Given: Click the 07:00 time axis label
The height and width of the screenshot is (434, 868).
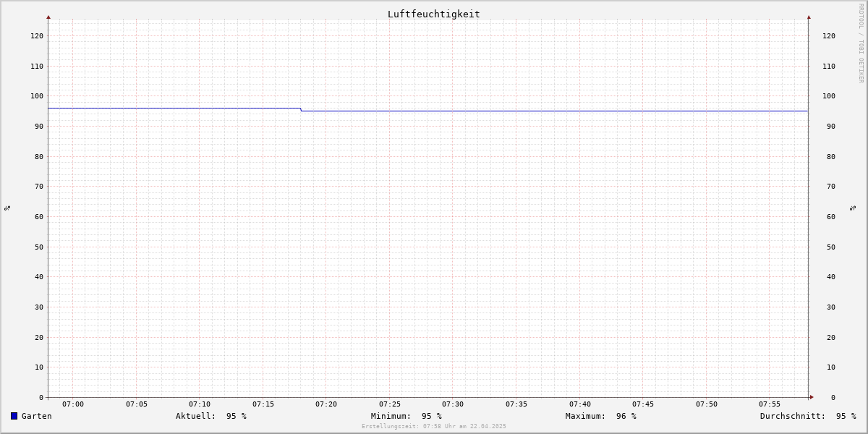Looking at the screenshot, I should click(x=73, y=404).
